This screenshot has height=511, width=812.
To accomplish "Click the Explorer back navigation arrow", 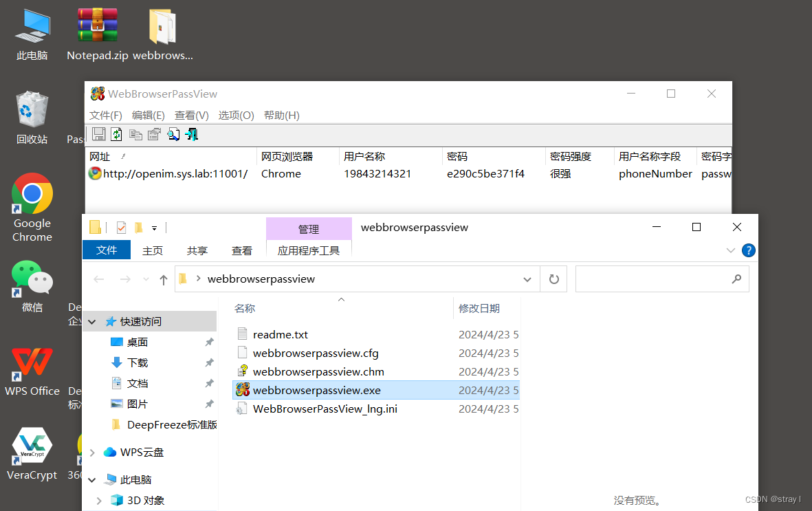I will [99, 279].
